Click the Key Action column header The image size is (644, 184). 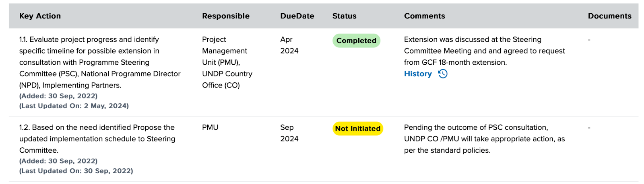40,16
